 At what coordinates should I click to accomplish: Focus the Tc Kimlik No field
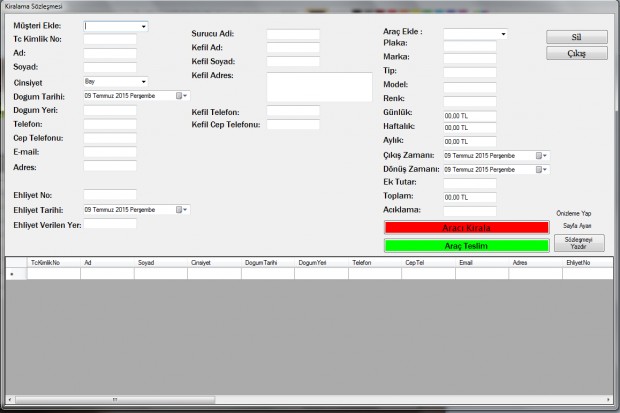tap(110, 39)
